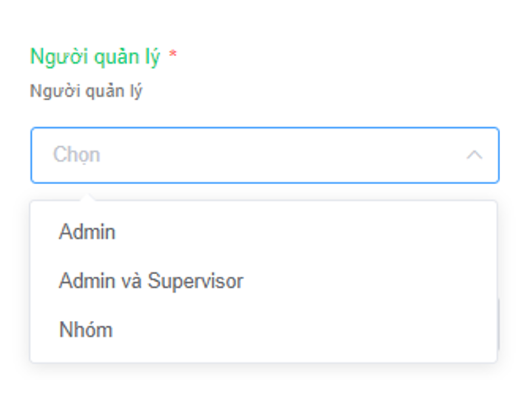Collapse the dropdown with the up chevron
This screenshot has width=532, height=419.
(x=474, y=155)
